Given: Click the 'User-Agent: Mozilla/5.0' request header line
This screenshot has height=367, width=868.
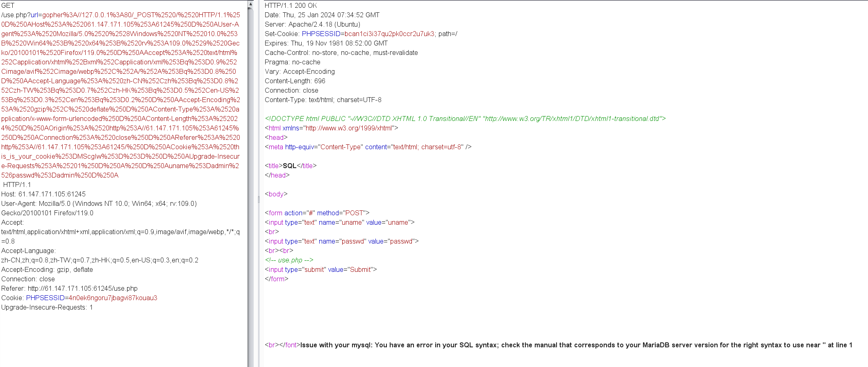Looking at the screenshot, I should [x=99, y=203].
